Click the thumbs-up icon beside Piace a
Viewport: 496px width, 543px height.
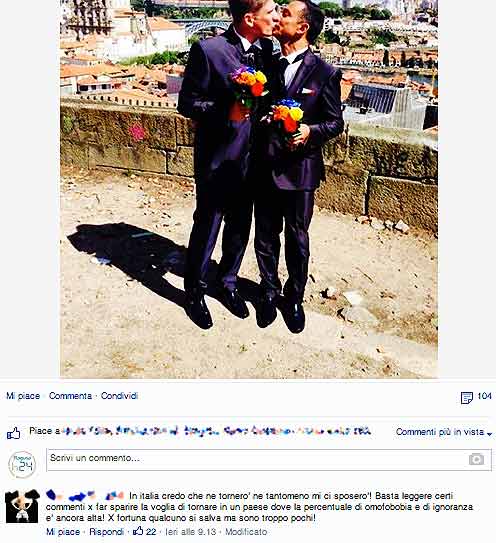(x=14, y=433)
